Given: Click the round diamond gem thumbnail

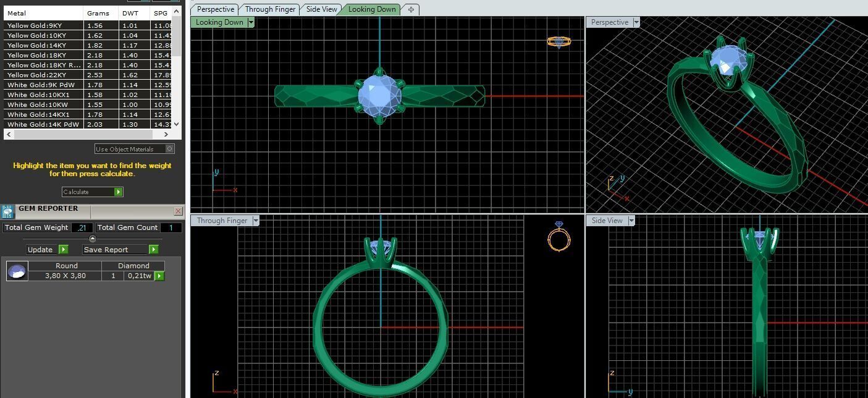Looking at the screenshot, I should (17, 271).
